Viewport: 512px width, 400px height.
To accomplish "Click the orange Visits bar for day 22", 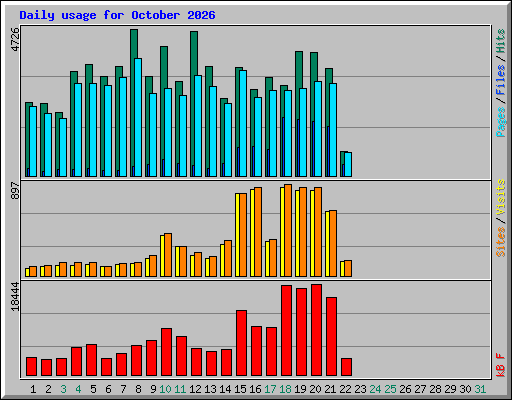I will point(348,268).
